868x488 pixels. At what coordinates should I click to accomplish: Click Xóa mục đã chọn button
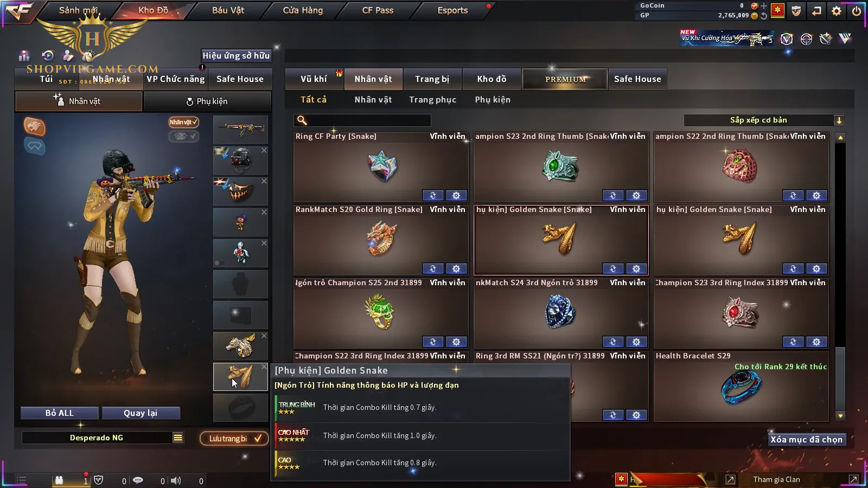tap(807, 440)
